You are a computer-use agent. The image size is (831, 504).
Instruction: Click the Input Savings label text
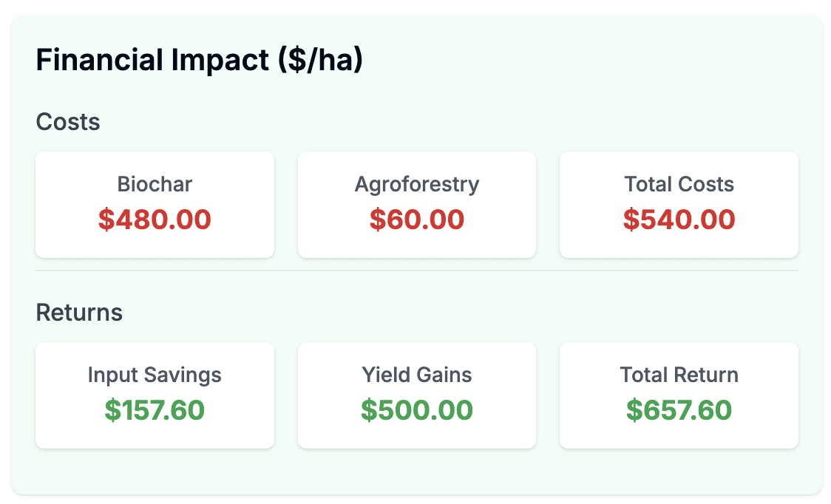[x=155, y=375]
